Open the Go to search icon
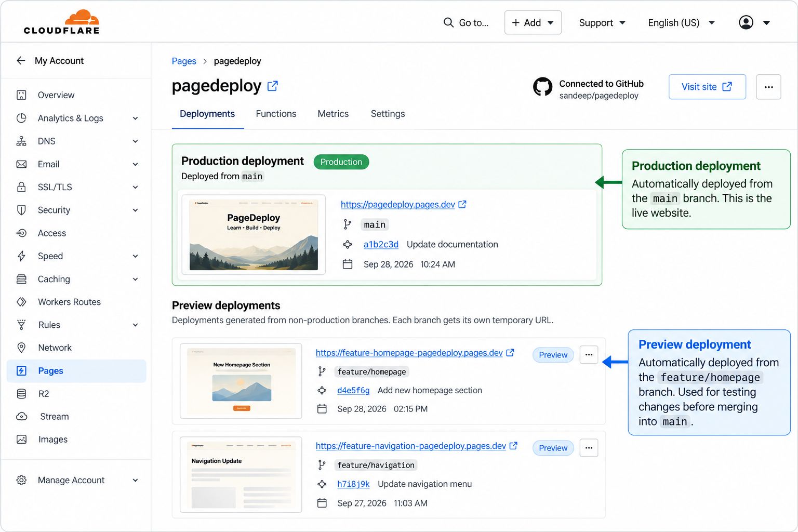The height and width of the screenshot is (532, 798). coord(448,22)
